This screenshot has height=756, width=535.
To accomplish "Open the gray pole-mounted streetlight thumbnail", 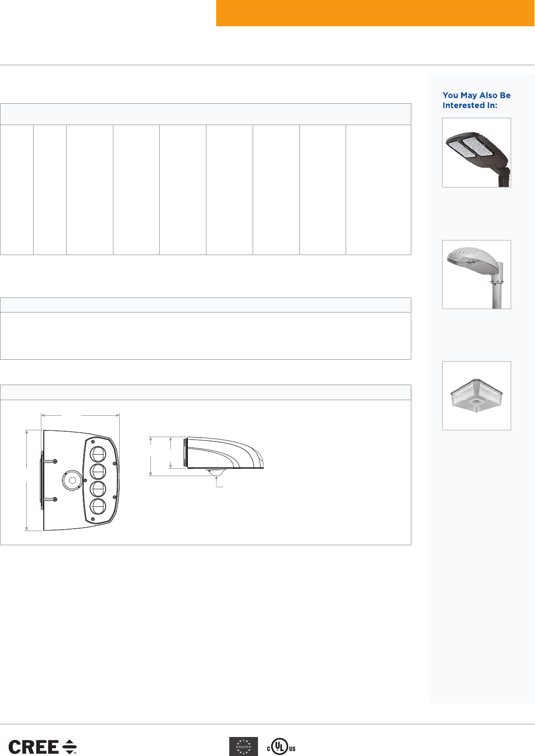I will tap(476, 275).
